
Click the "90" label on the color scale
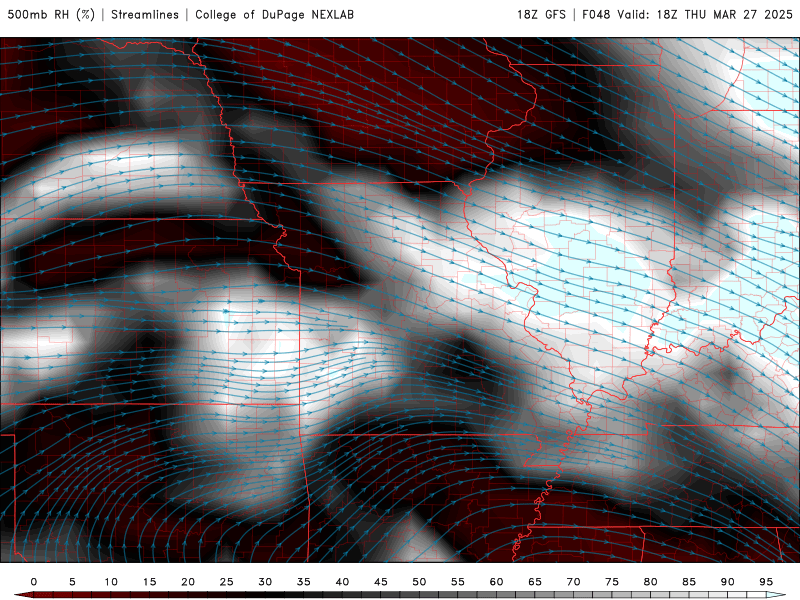728,582
